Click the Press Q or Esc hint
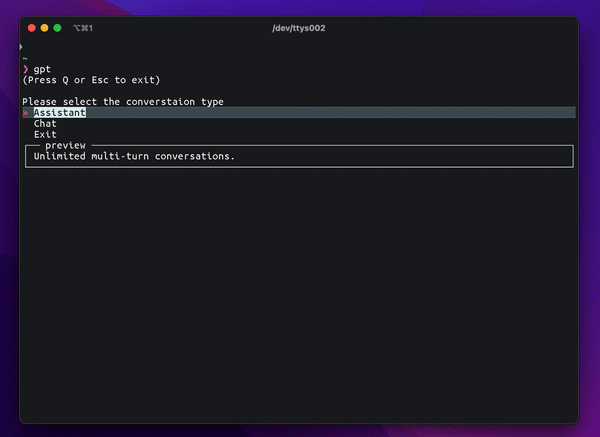Image resolution: width=600 pixels, height=437 pixels. [91, 80]
